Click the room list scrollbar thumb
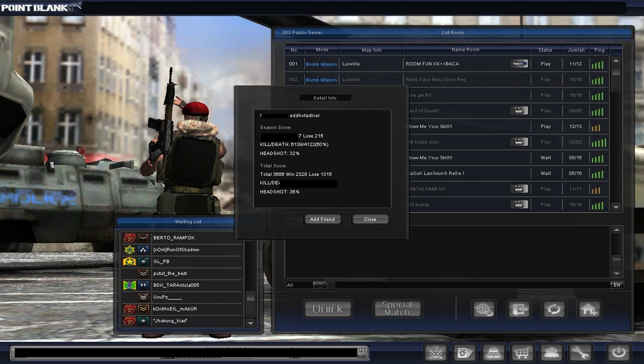The height and width of the screenshot is (364, 644). (616, 72)
